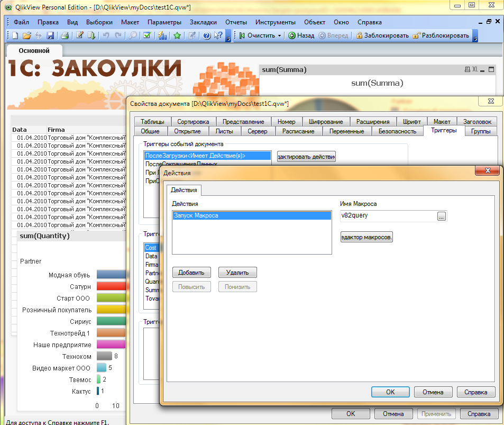Open the macro editor button (Редактор макросов)
This screenshot has width=504, height=425.
coord(366,237)
